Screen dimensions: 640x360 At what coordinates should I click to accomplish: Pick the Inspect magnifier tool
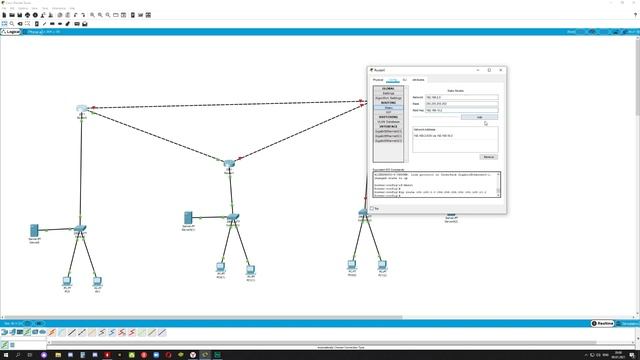tap(12, 24)
